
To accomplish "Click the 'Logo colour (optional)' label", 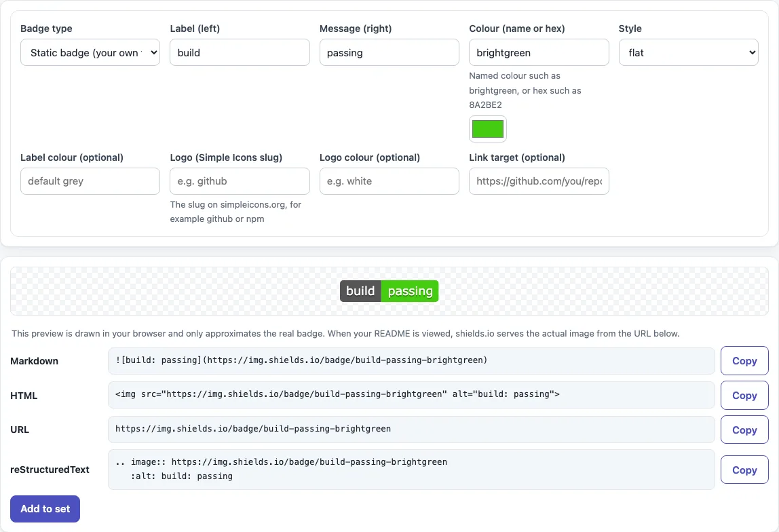I will tap(370, 157).
